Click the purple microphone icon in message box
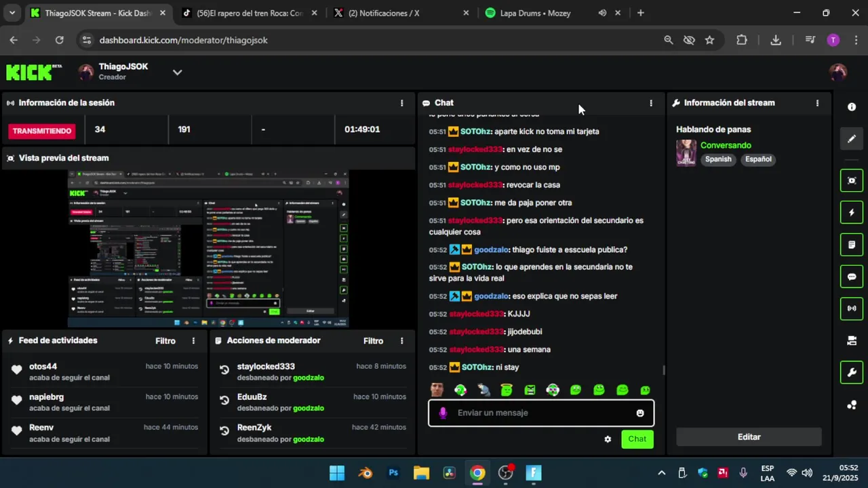 click(443, 413)
